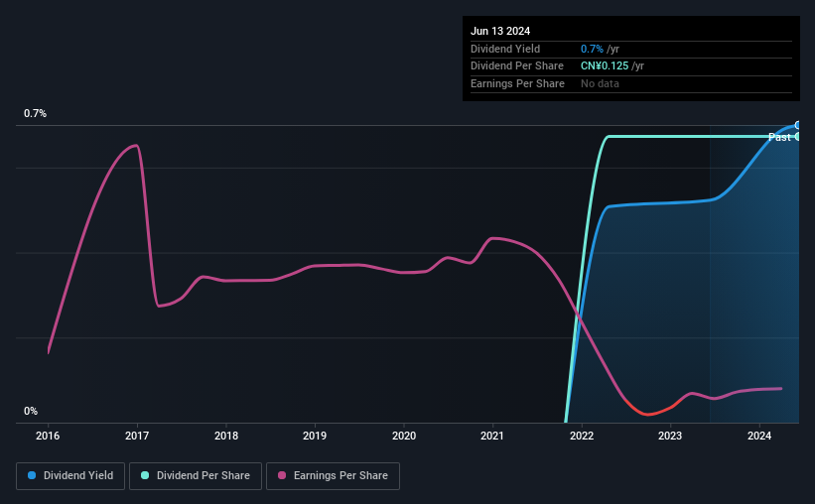Click the Jun 13 2024 tooltip date
The image size is (815, 504).
(500, 31)
